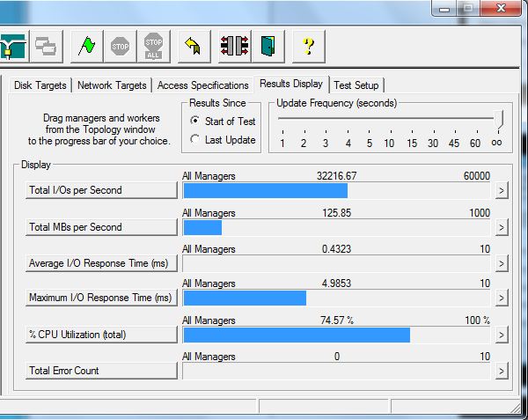
Task: Click the Start New Disk Worker toolbar icon
Action: tap(13, 46)
